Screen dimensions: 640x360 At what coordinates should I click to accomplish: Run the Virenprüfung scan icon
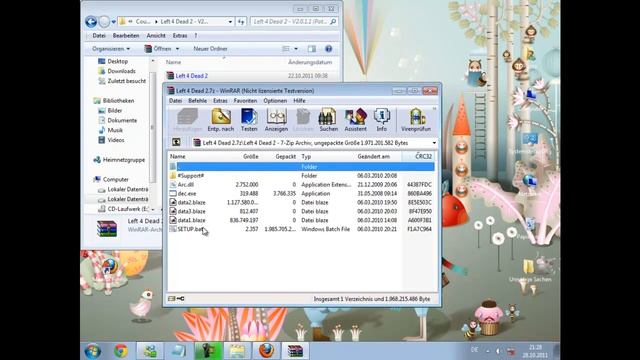click(x=416, y=120)
